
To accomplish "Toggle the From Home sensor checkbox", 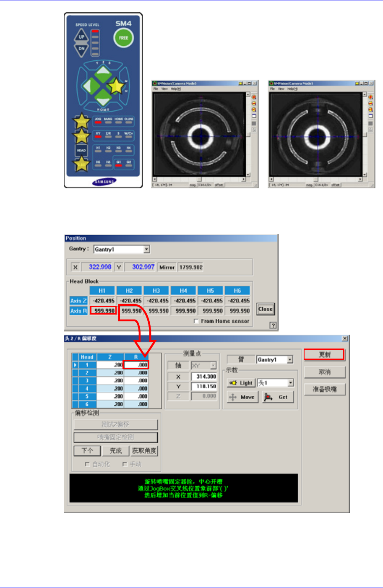I will point(196,321).
